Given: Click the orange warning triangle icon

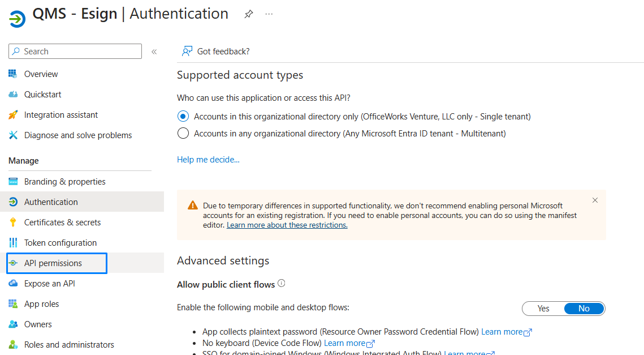Looking at the screenshot, I should click(x=193, y=206).
